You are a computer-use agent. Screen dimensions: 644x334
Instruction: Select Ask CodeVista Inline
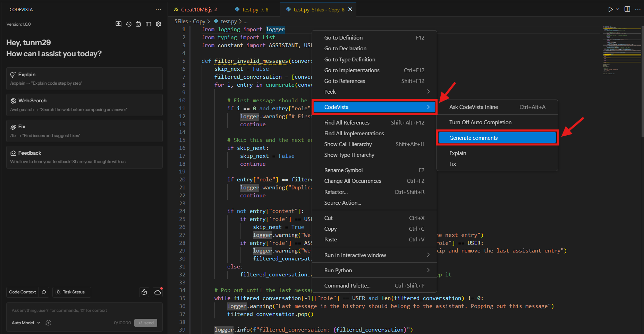[x=497, y=107]
